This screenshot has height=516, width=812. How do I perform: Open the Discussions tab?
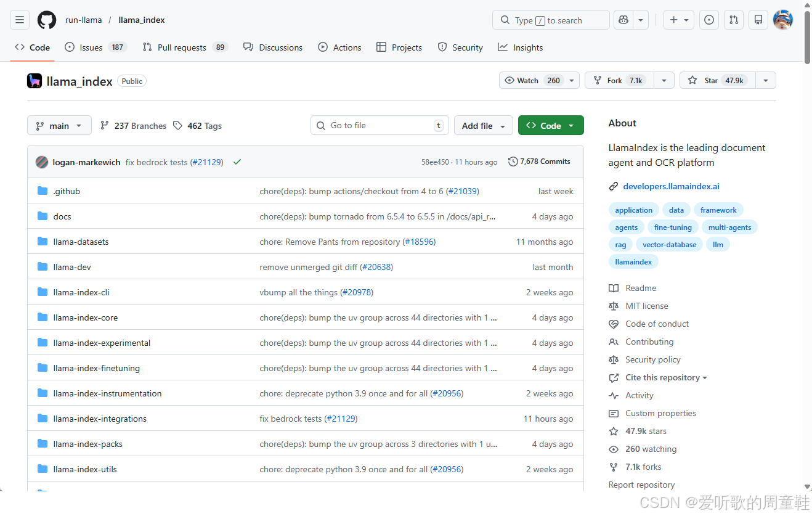click(273, 47)
